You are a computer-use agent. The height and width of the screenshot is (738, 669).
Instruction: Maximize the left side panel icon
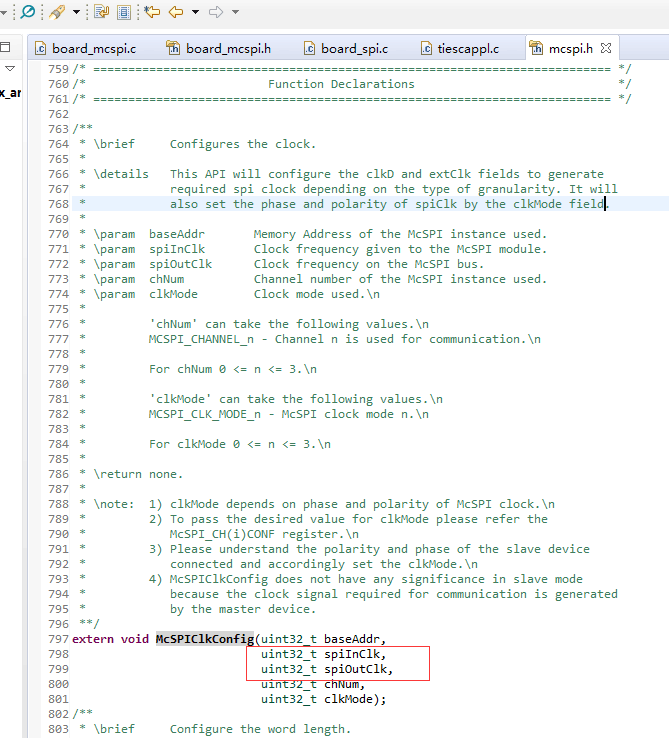5,47
